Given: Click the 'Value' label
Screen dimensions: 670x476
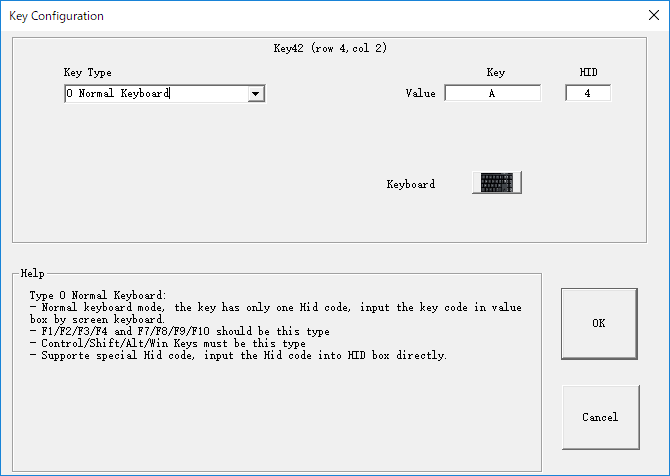Looking at the screenshot, I should (x=420, y=93).
